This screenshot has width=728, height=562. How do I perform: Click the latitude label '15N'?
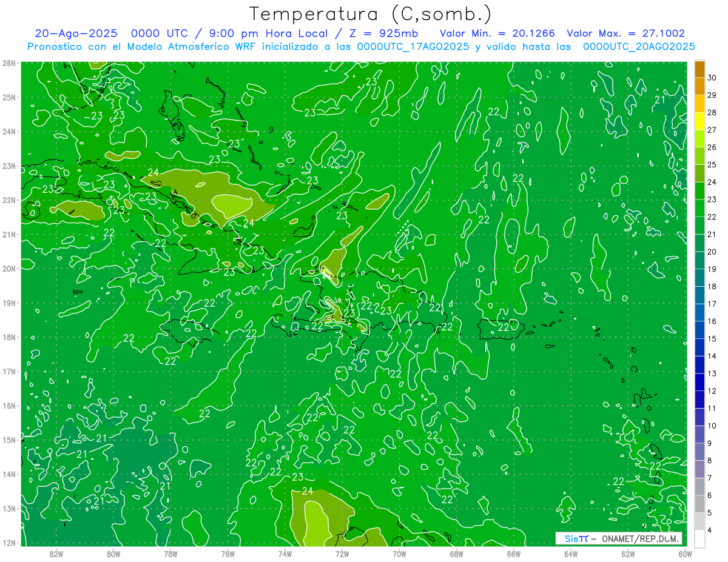point(8,440)
